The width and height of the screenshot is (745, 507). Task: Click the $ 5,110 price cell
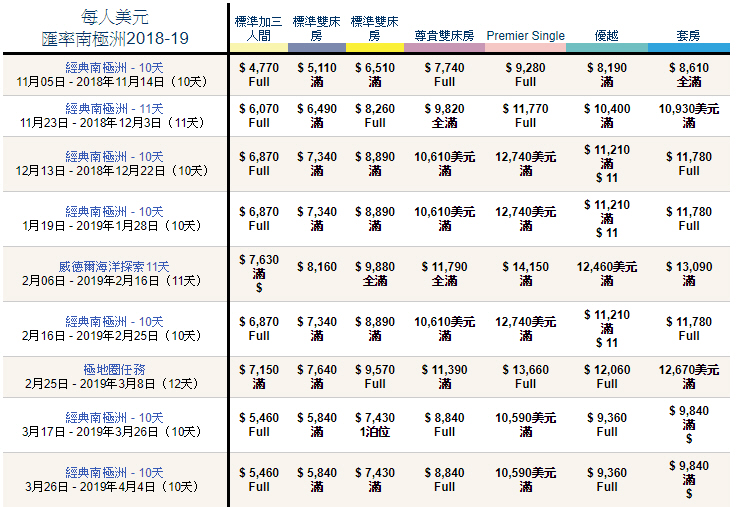coord(317,68)
